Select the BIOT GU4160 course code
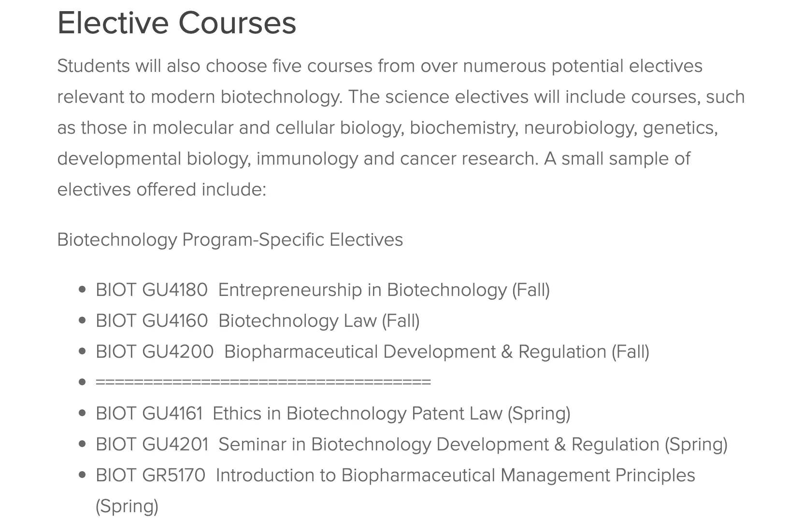802x532 pixels. tap(151, 321)
